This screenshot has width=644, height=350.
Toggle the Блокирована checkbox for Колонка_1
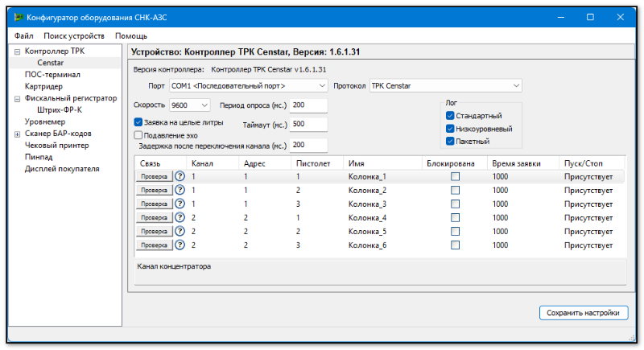[x=455, y=176]
